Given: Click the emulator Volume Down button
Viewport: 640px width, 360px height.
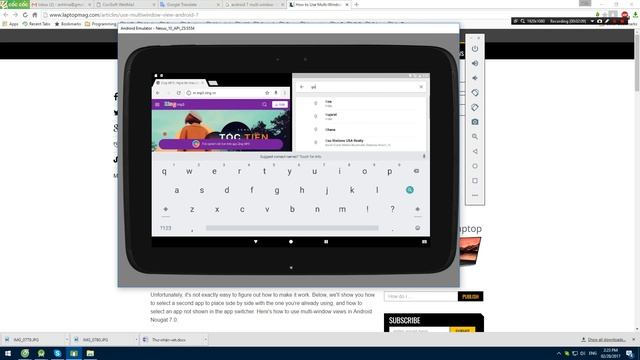Looking at the screenshot, I should click(475, 78).
